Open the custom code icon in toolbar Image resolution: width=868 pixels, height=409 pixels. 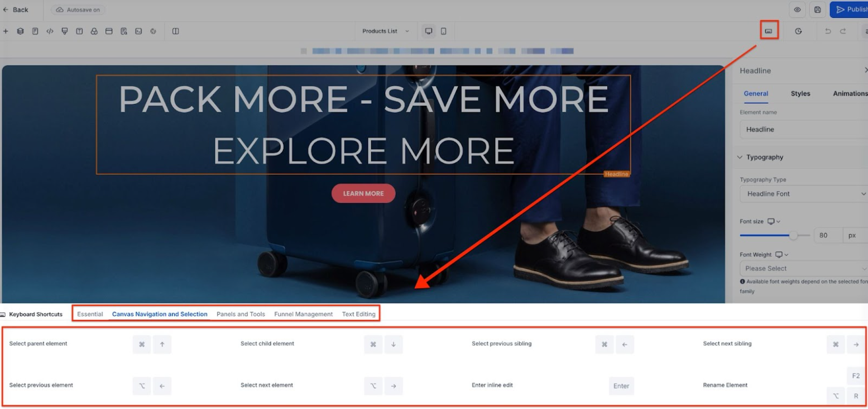50,31
